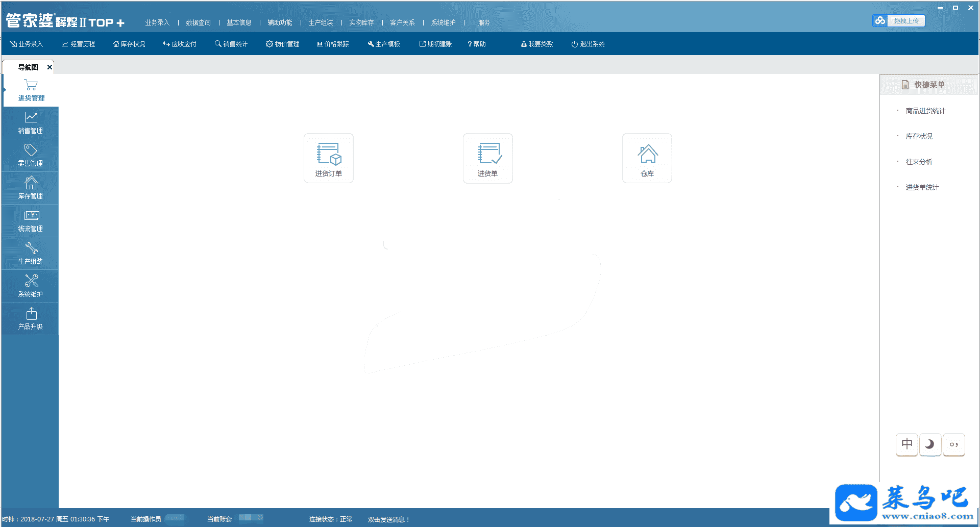980x527 pixels.
Task: Toggle the punctuation mode input button
Action: 954,444
